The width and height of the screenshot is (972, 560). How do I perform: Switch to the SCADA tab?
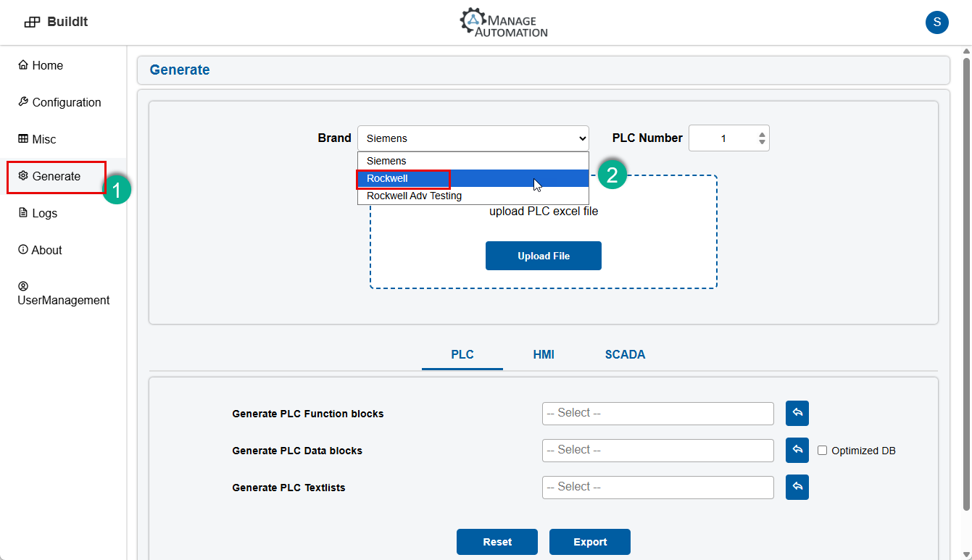[x=625, y=355]
